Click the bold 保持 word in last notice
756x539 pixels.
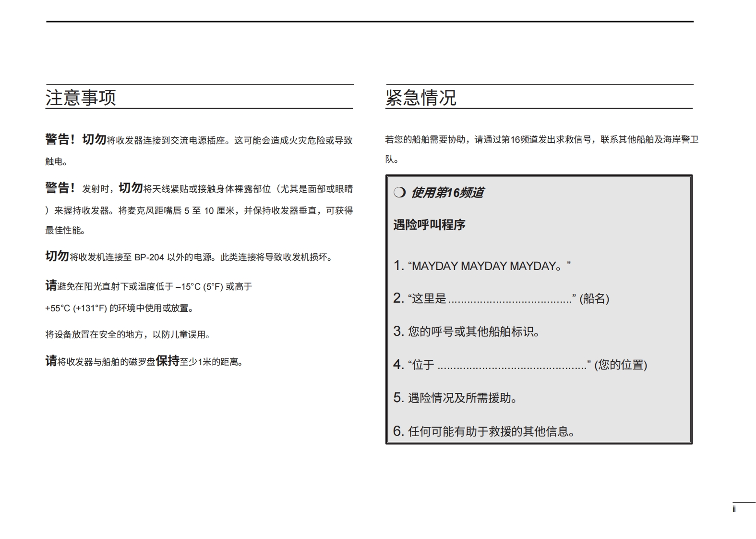tap(168, 361)
